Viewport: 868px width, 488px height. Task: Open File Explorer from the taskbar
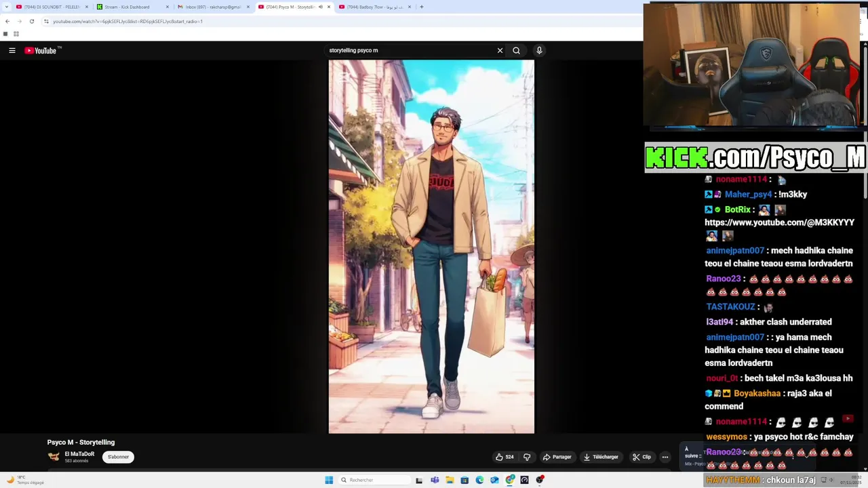[x=450, y=480]
